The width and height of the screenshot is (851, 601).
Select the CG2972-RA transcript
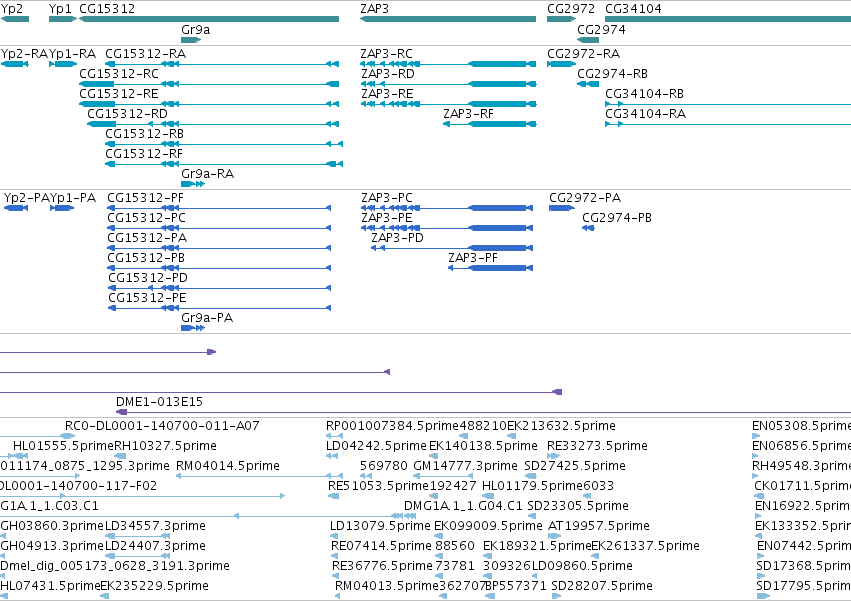tap(561, 64)
